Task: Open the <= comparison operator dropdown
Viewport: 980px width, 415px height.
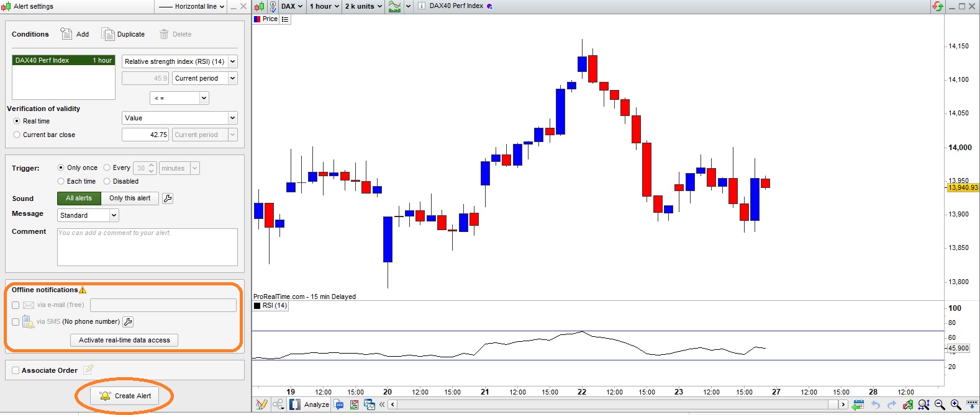Action: pyautogui.click(x=179, y=98)
